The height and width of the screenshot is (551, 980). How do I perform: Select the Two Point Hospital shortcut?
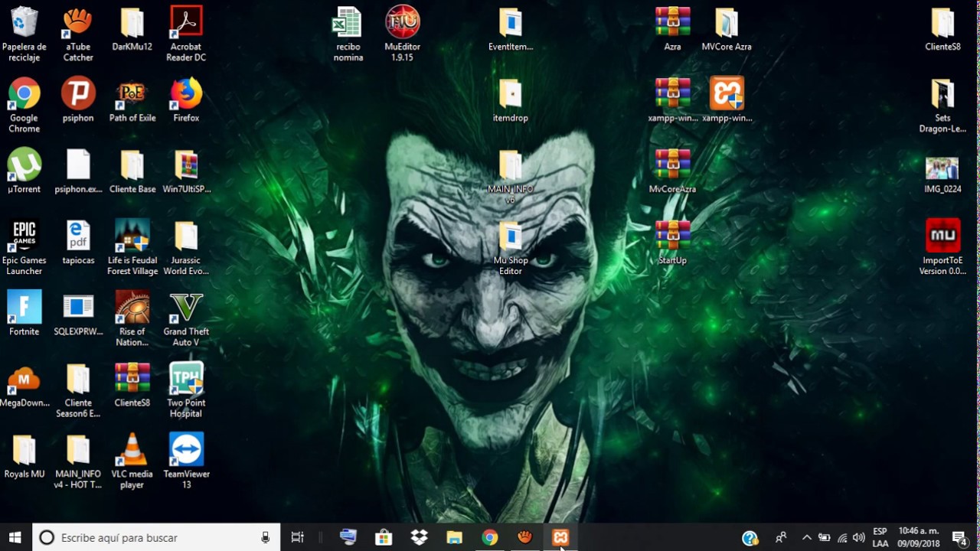point(186,390)
